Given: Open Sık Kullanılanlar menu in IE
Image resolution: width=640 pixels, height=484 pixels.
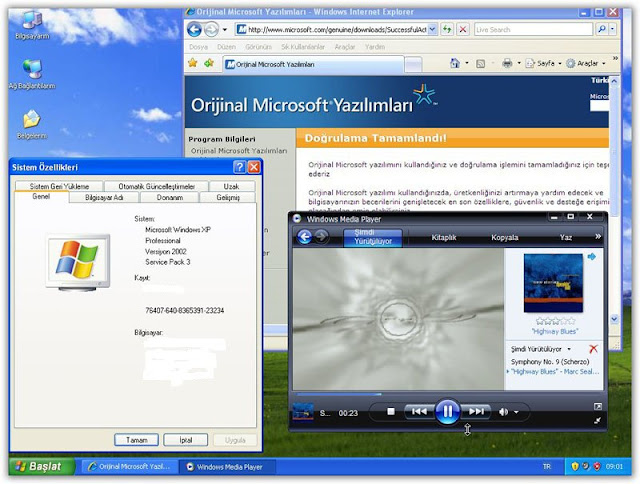Looking at the screenshot, I should (303, 47).
